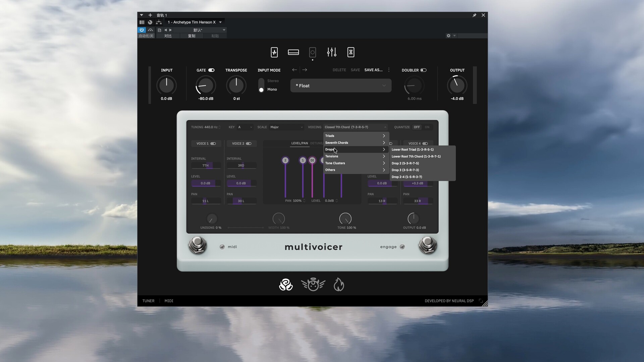Open the SCALE Major dropdown
Viewport: 644px width, 362px height.
[x=286, y=127]
